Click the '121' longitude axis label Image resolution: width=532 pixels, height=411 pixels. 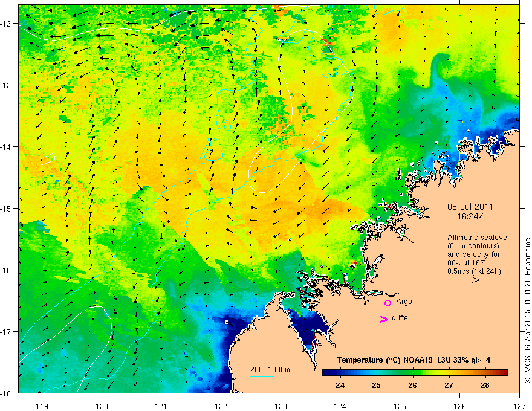(x=161, y=406)
